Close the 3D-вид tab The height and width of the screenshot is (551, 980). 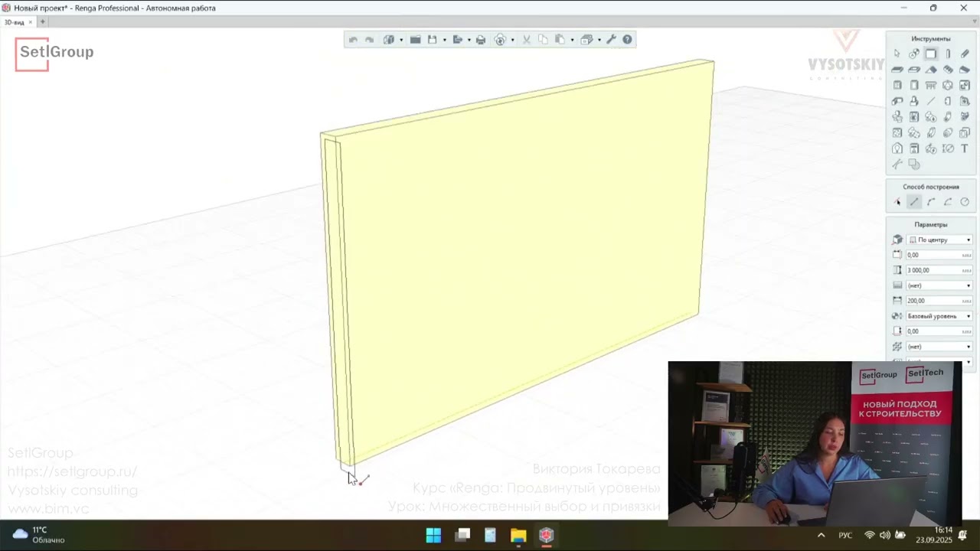tap(31, 22)
